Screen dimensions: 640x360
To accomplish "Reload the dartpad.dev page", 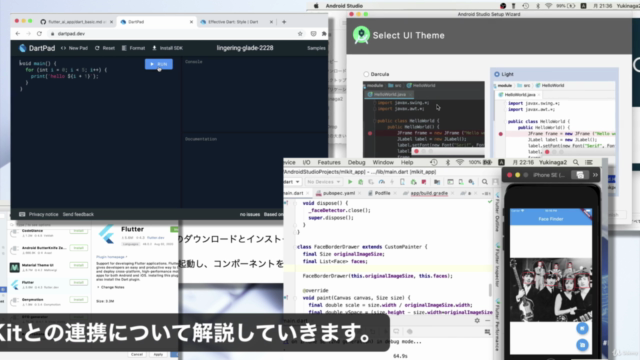I will click(x=39, y=34).
